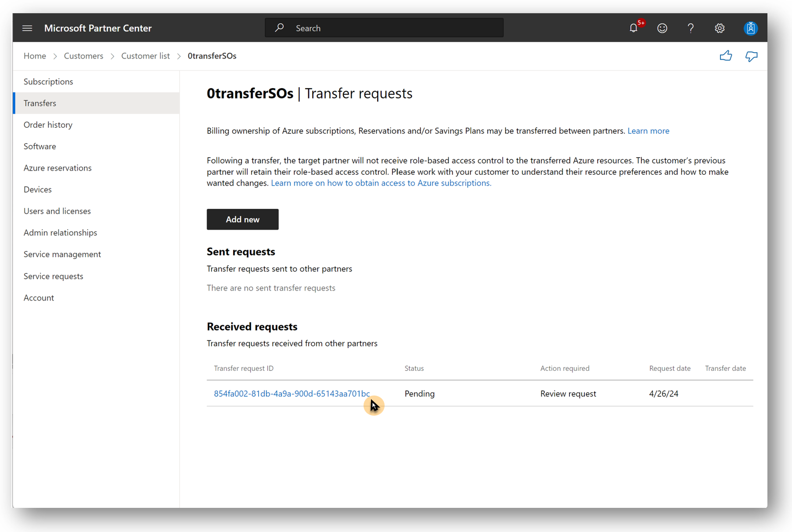Click the search magnifier icon
The image size is (792, 532).
click(x=279, y=28)
